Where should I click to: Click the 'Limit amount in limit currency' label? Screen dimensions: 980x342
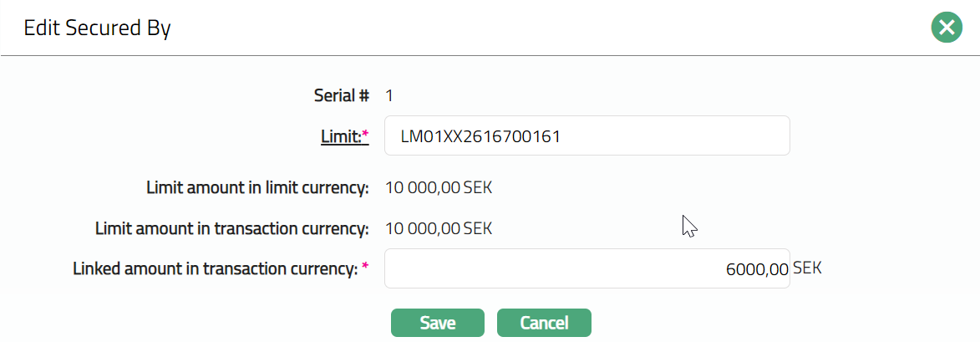click(x=257, y=187)
